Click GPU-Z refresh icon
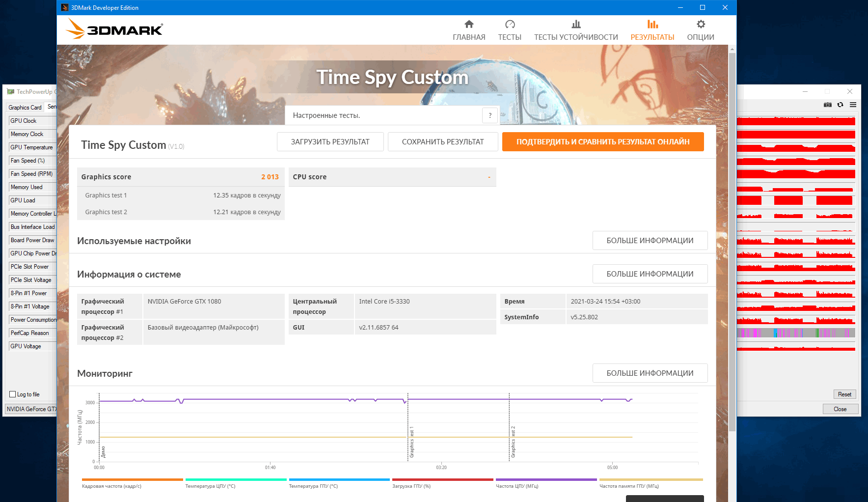This screenshot has height=502, width=868. (841, 105)
